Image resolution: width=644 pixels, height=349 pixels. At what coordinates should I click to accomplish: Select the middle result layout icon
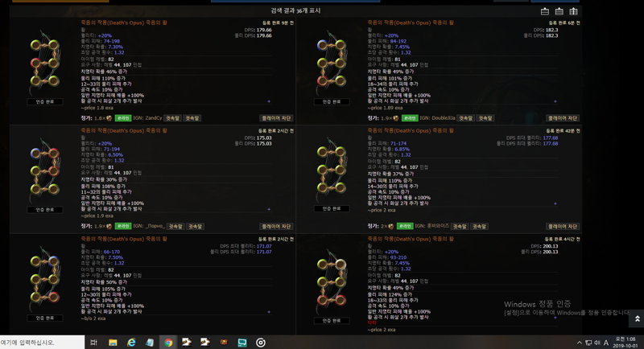pyautogui.click(x=559, y=11)
